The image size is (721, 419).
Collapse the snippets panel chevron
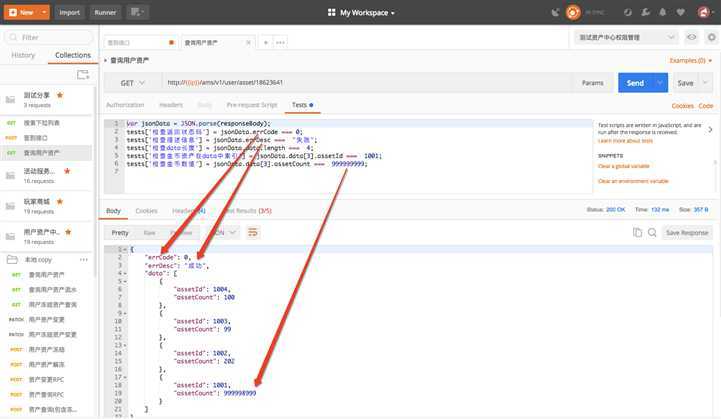[x=710, y=130]
